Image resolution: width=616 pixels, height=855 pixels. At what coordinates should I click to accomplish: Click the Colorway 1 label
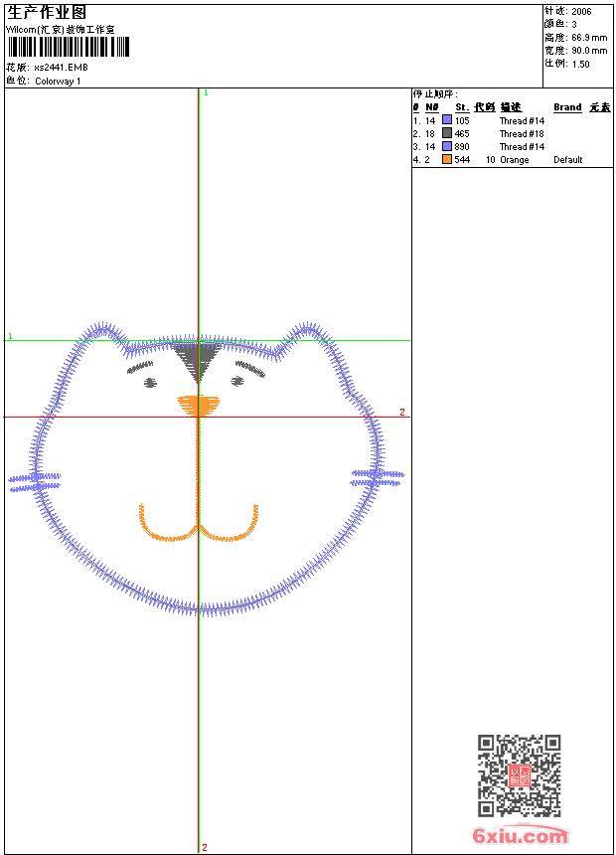click(x=59, y=81)
